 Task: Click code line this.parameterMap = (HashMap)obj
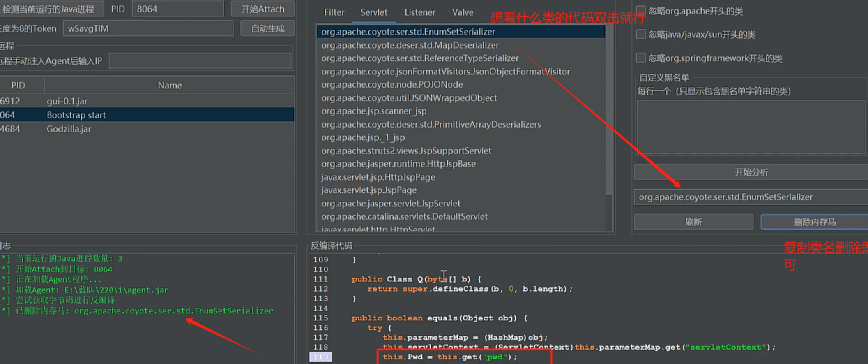pyautogui.click(x=465, y=337)
